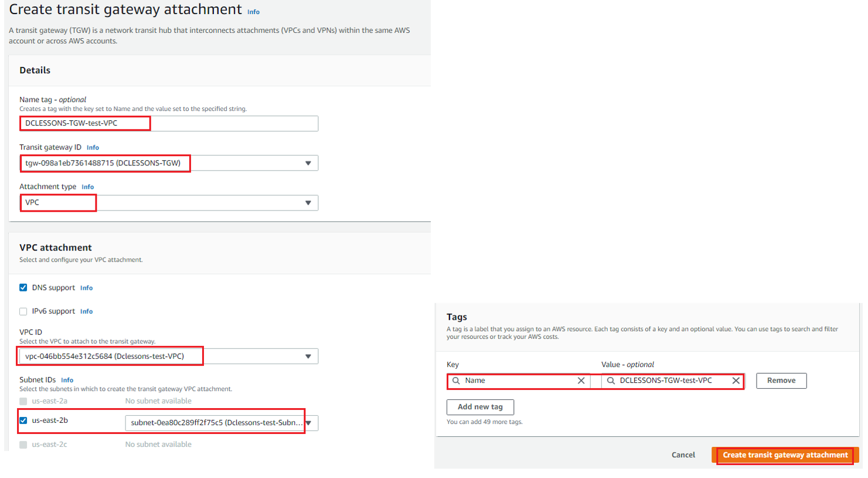
Task: Remove the Name tag row
Action: click(781, 381)
